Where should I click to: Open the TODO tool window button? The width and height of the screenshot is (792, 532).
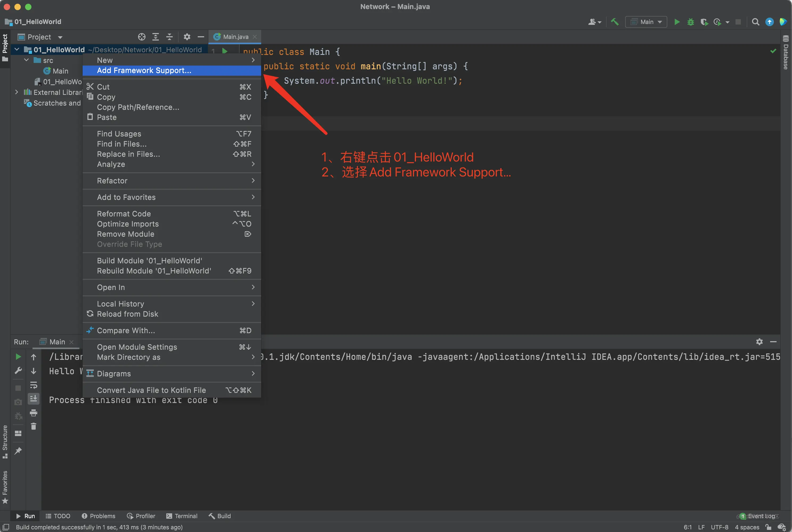point(58,516)
